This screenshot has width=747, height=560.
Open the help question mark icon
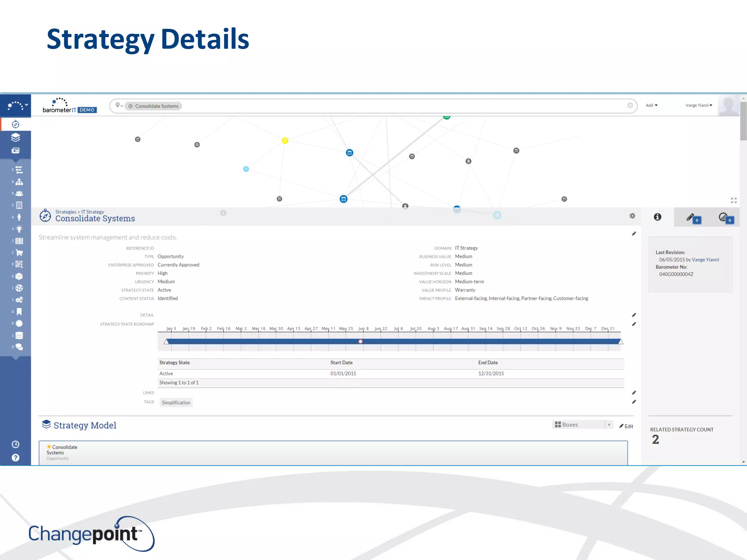click(x=15, y=458)
